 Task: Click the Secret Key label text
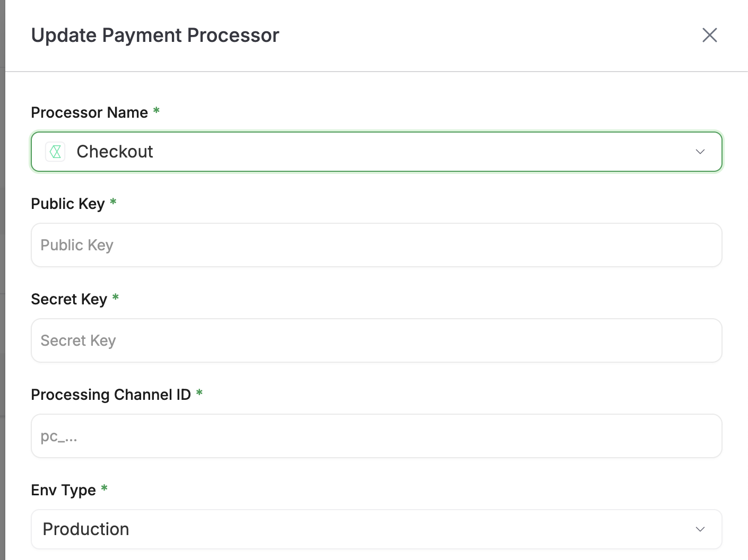point(69,299)
